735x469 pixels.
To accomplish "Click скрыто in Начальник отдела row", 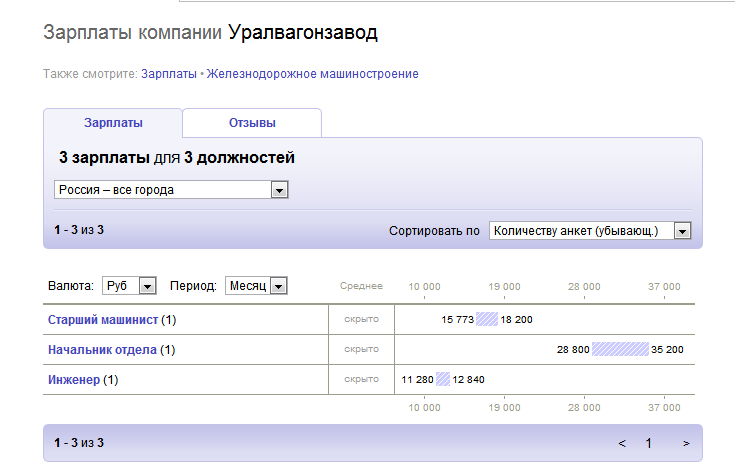I will tap(361, 350).
